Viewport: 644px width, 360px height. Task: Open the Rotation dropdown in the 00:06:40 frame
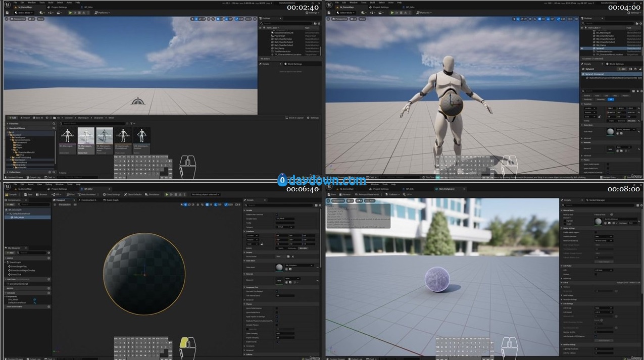pyautogui.click(x=253, y=240)
